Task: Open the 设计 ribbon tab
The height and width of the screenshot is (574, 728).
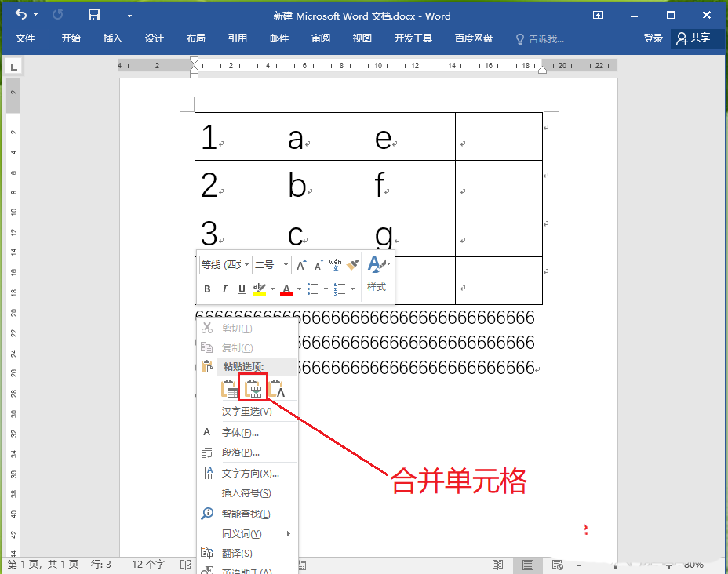Action: (x=154, y=38)
